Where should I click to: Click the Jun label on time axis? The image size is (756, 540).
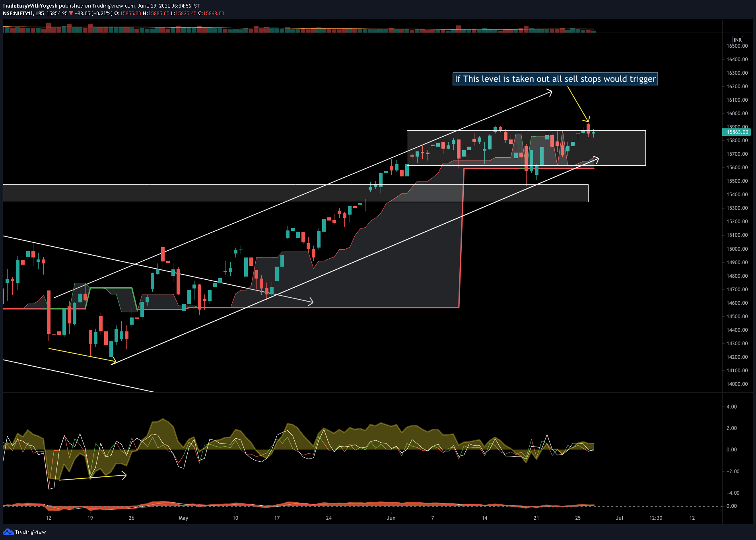point(391,518)
